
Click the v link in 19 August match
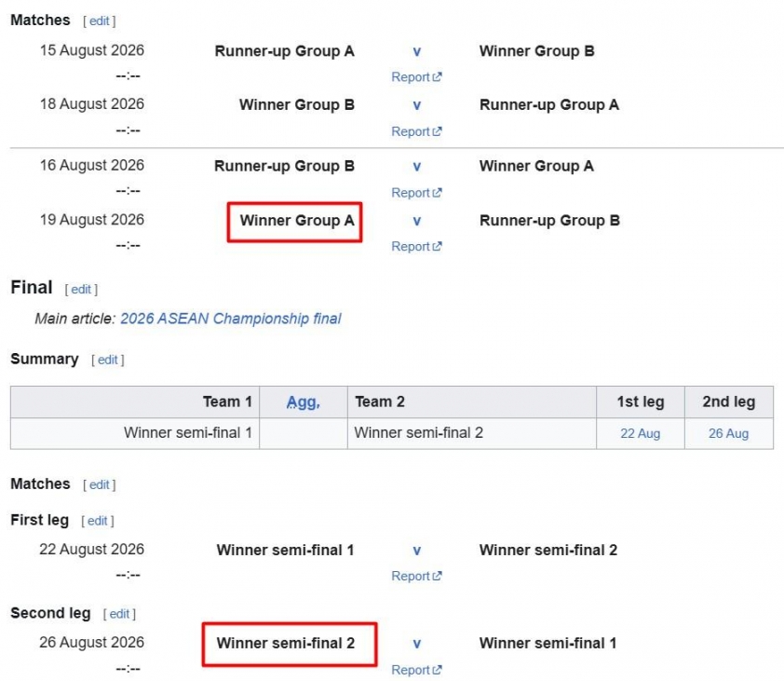[416, 221]
